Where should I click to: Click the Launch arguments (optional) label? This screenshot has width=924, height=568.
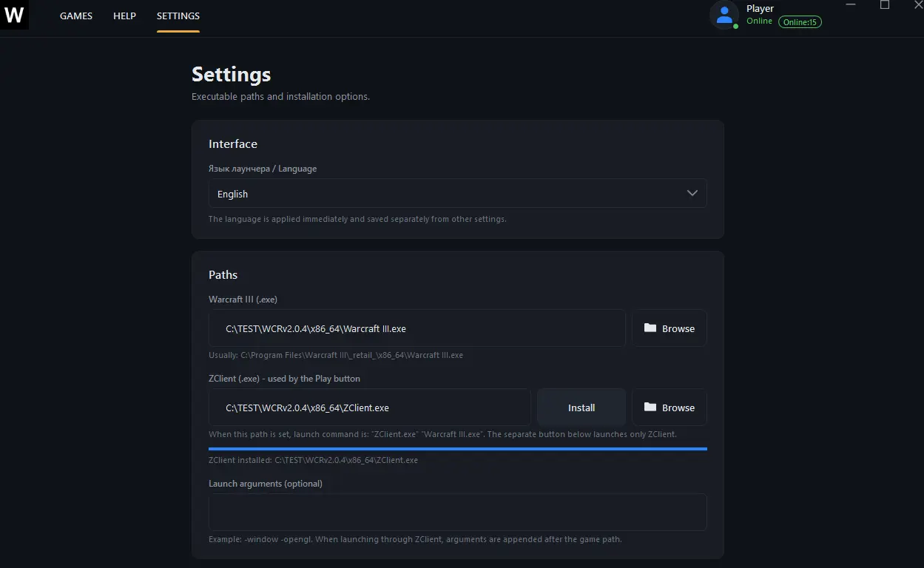click(266, 484)
